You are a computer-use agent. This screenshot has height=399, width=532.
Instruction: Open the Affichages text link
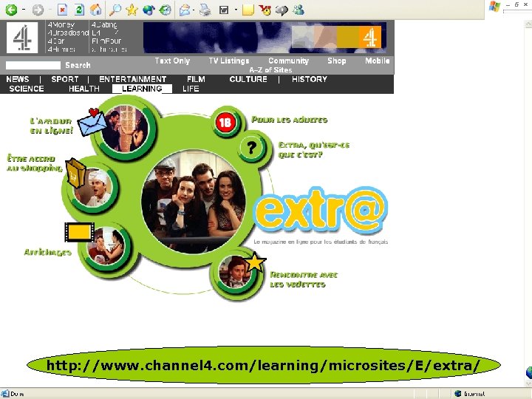[x=48, y=252]
